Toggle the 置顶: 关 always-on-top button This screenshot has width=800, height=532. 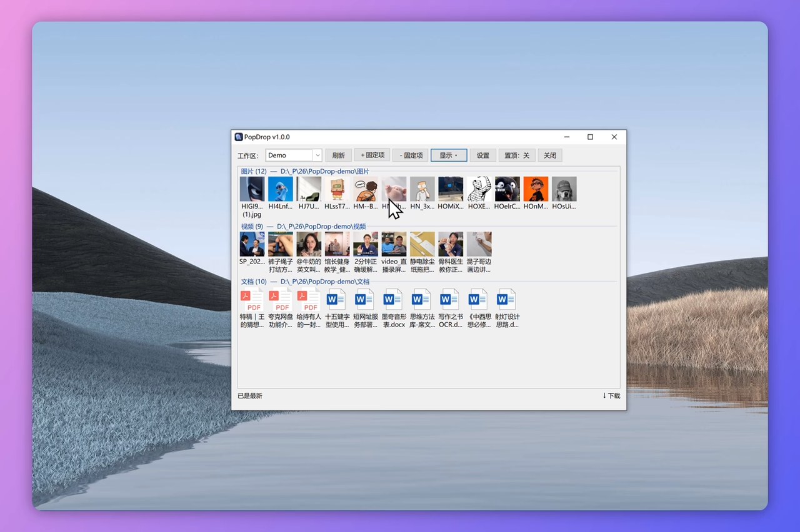pos(517,155)
